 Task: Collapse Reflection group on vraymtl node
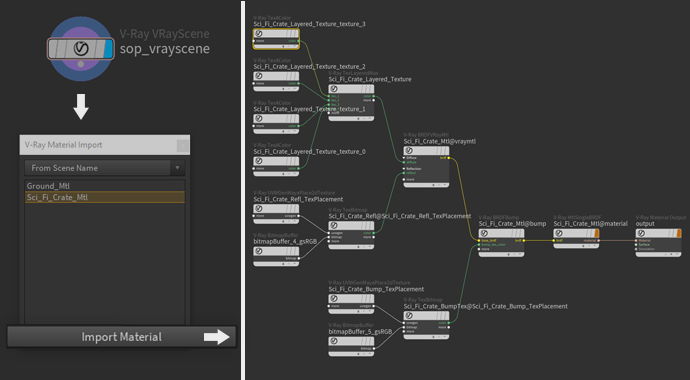[x=404, y=169]
